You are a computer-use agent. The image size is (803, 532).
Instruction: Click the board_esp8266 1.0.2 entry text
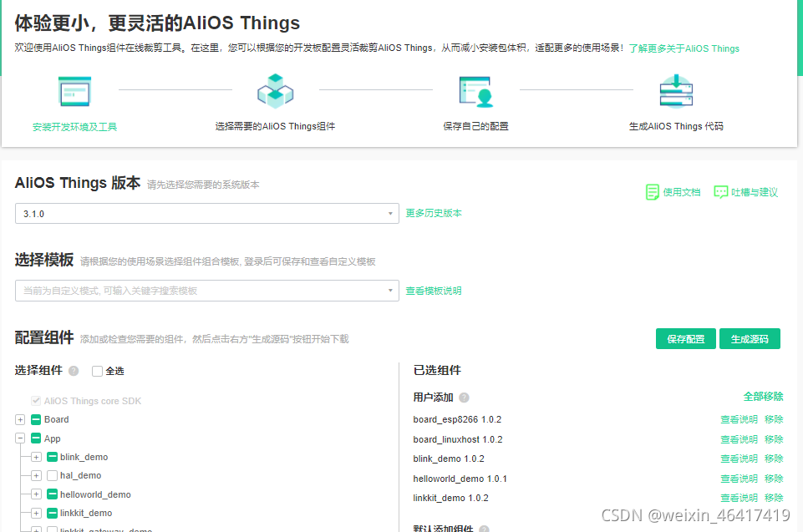(x=457, y=419)
